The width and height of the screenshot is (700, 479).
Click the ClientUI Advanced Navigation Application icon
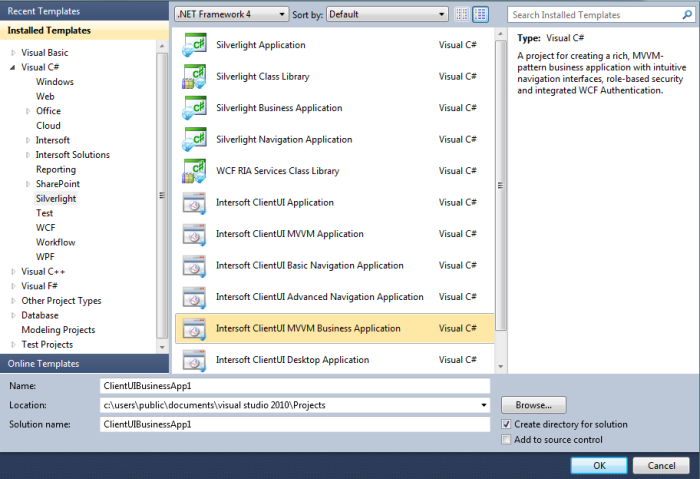[194, 297]
